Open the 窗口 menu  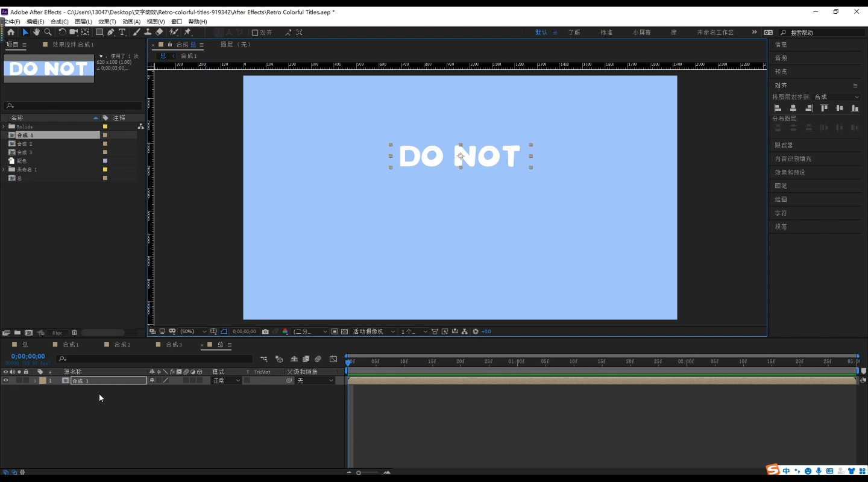click(177, 22)
